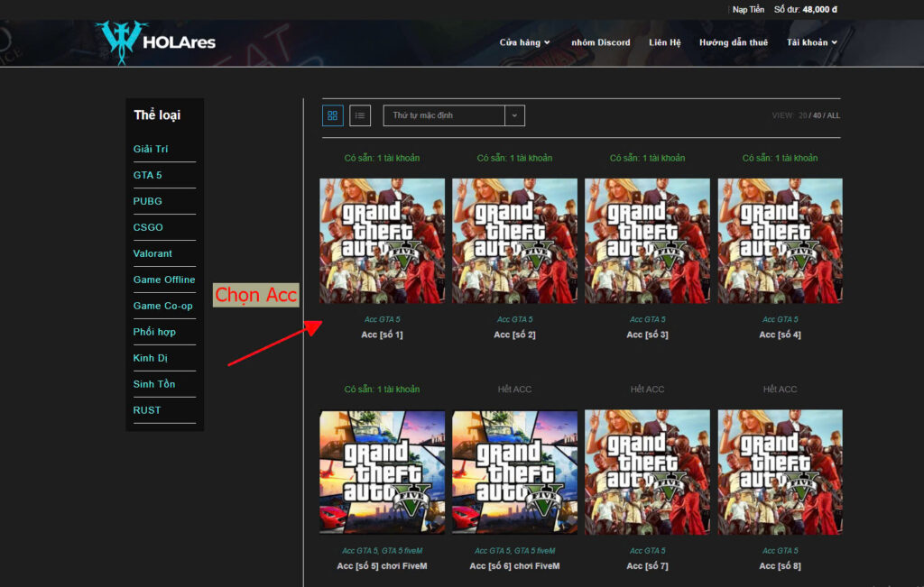Click Nạp Tiền link
Viewport: 924px width, 587px height.
(x=748, y=9)
